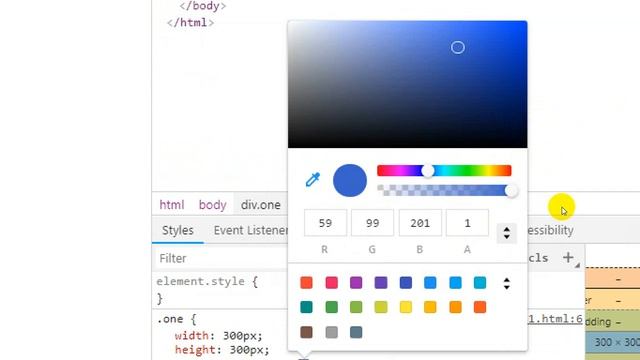Pick the light green swatch
This screenshot has width=640, height=360.
[x=356, y=307]
